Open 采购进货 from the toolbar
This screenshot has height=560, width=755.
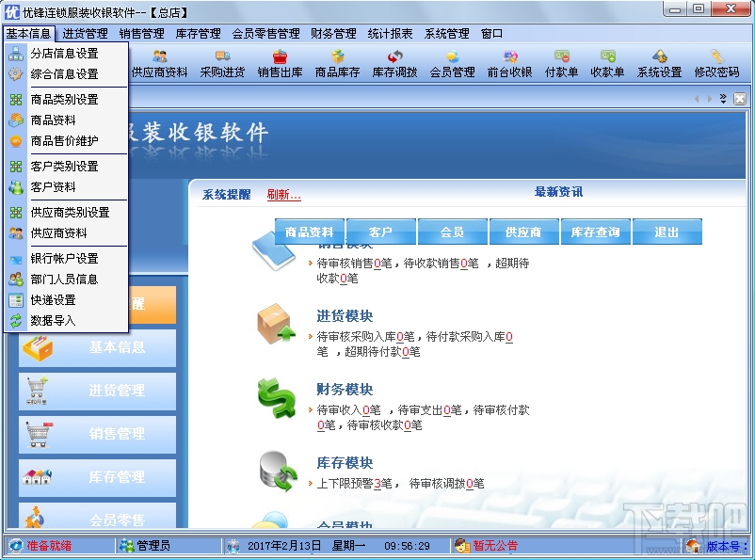coord(222,56)
